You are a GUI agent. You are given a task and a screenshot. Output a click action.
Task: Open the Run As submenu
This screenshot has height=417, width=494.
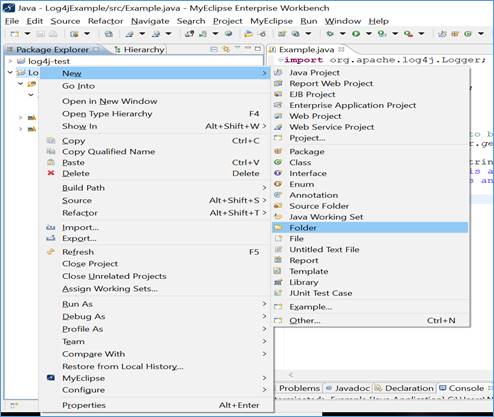point(156,304)
